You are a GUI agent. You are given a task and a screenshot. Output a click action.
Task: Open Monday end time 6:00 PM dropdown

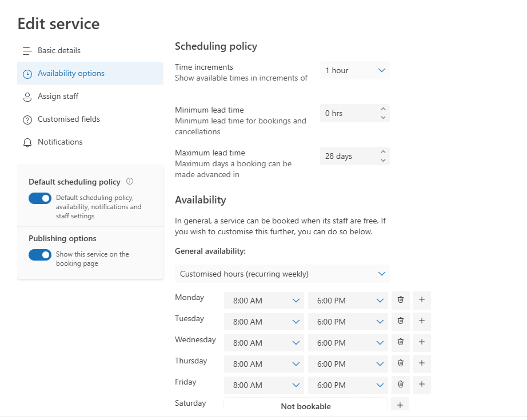348,301
